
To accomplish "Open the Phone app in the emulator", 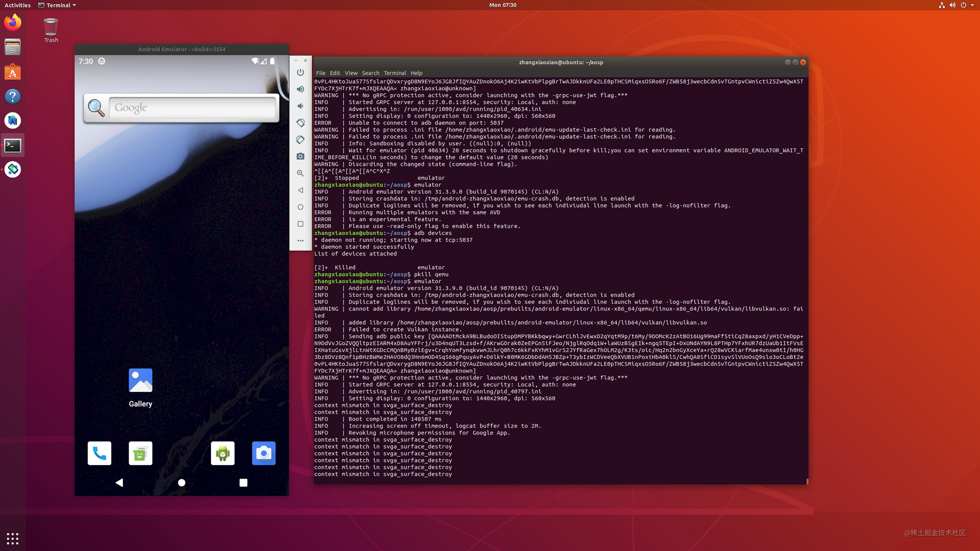I will [99, 453].
